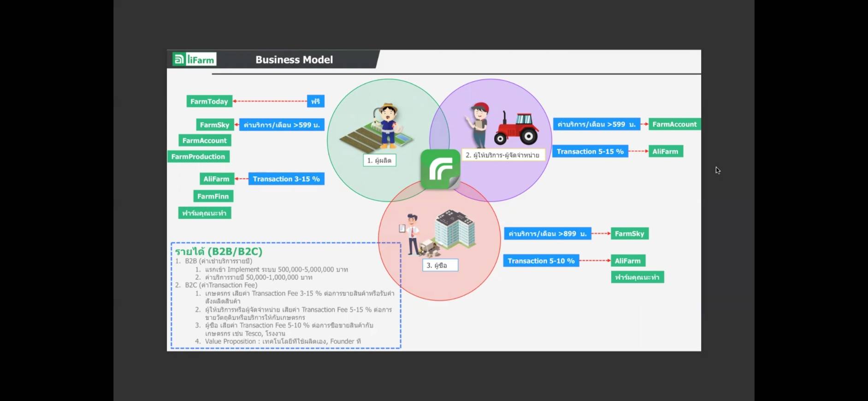868x401 pixels.
Task: Select the '3. ผู้ซื้อ' caption
Action: (440, 265)
